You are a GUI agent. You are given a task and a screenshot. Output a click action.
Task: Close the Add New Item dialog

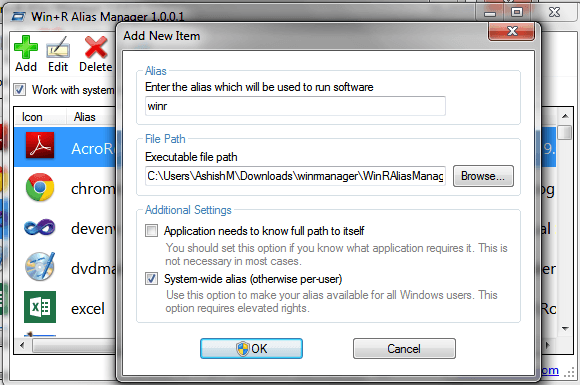(512, 31)
